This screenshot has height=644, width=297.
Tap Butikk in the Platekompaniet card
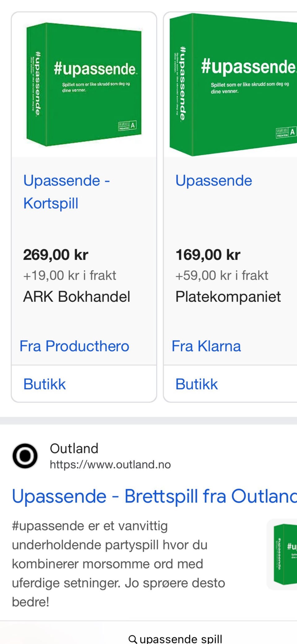click(196, 384)
